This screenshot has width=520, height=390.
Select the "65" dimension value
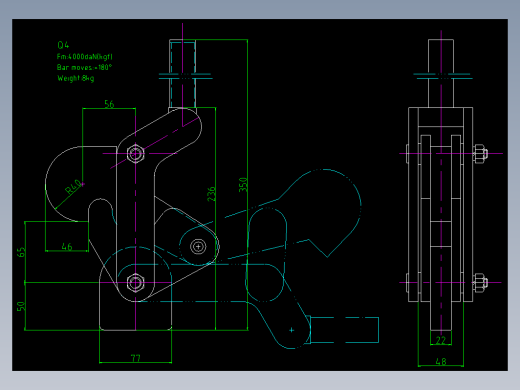[x=21, y=252]
